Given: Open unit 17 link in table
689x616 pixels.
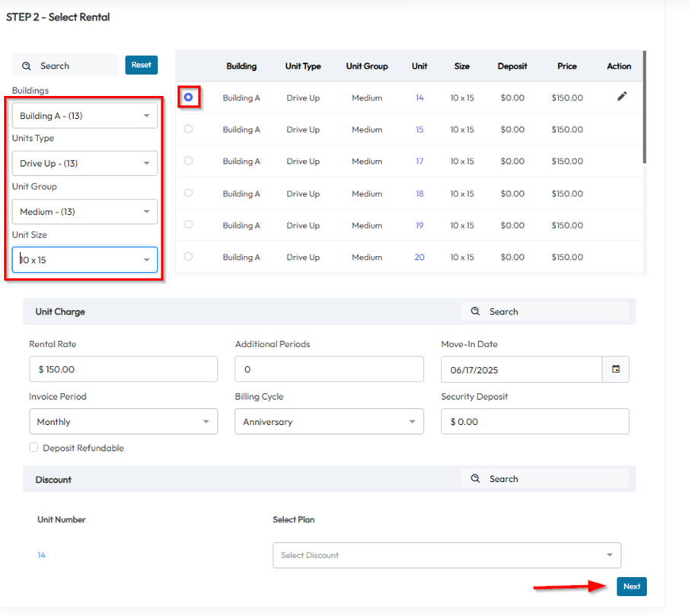Looking at the screenshot, I should click(x=419, y=161).
